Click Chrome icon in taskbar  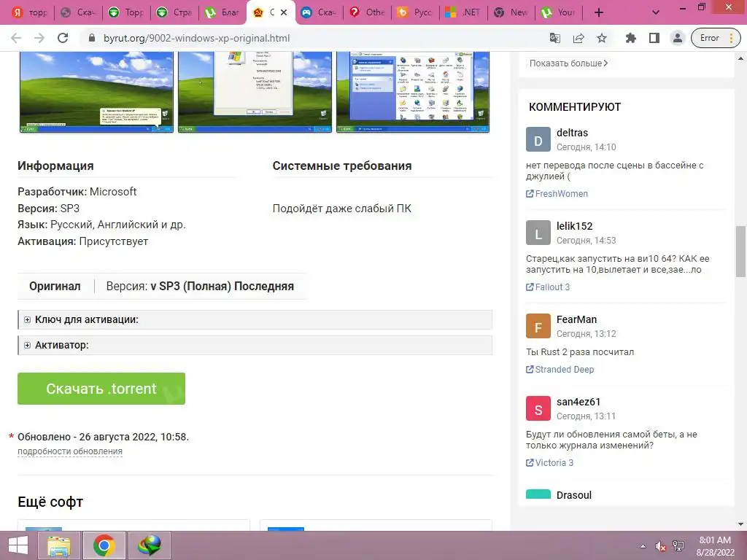pyautogui.click(x=104, y=545)
